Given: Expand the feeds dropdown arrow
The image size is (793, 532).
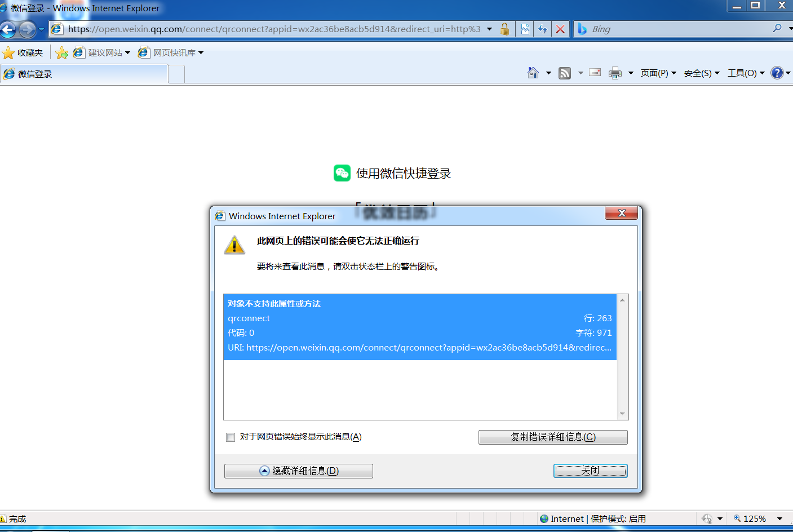Looking at the screenshot, I should coord(581,73).
